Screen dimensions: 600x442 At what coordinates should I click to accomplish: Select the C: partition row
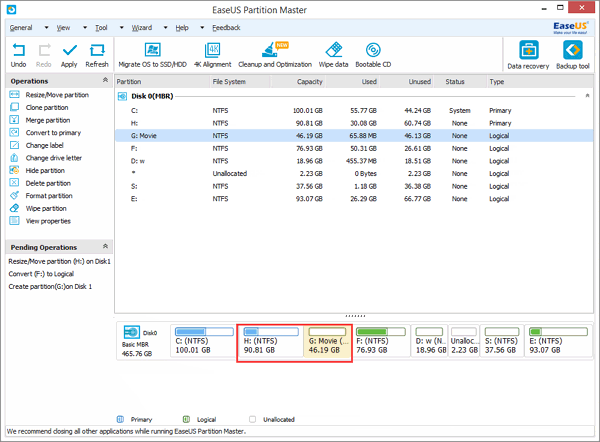(x=354, y=111)
